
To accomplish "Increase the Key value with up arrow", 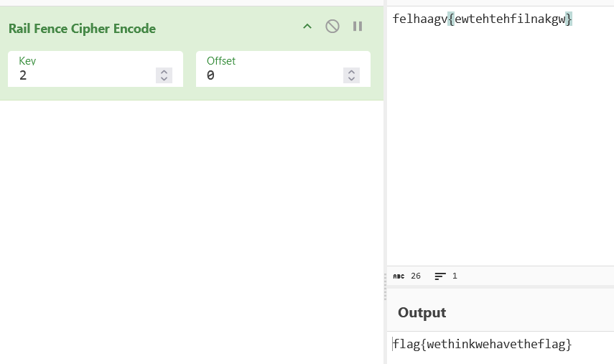I will [164, 72].
